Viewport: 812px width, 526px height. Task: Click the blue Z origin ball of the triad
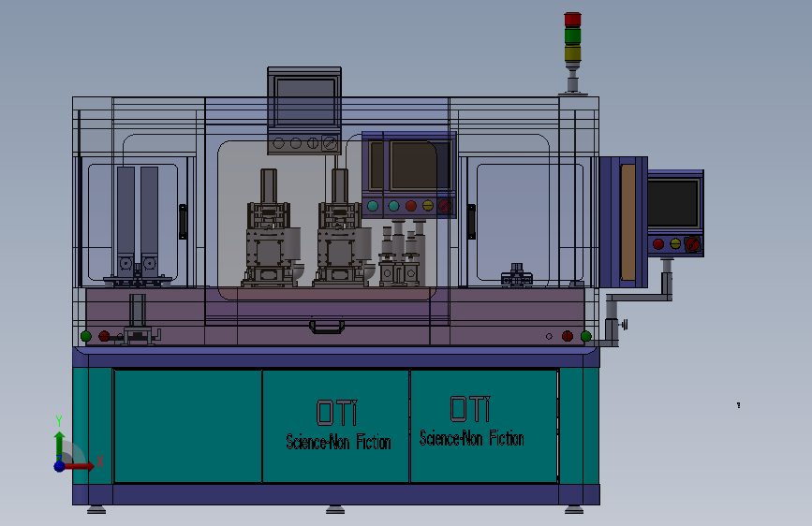60,466
